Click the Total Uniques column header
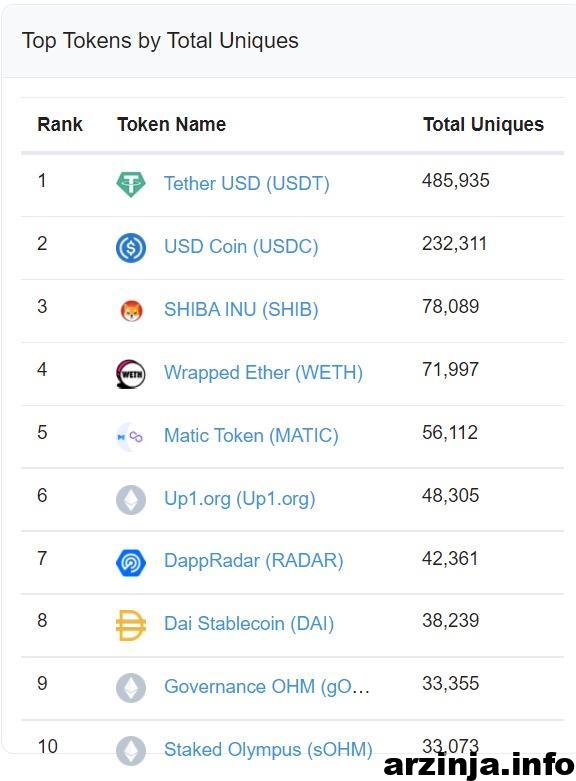 (x=483, y=125)
